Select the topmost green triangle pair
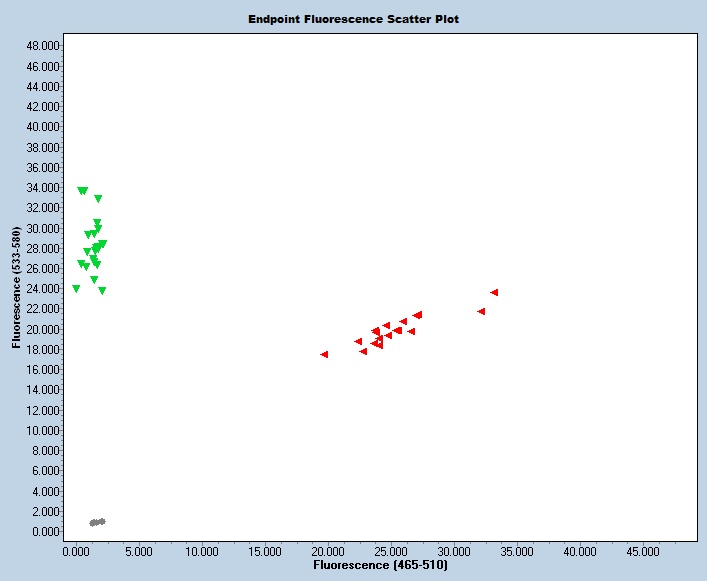The height and width of the screenshot is (581, 707). coord(82,190)
